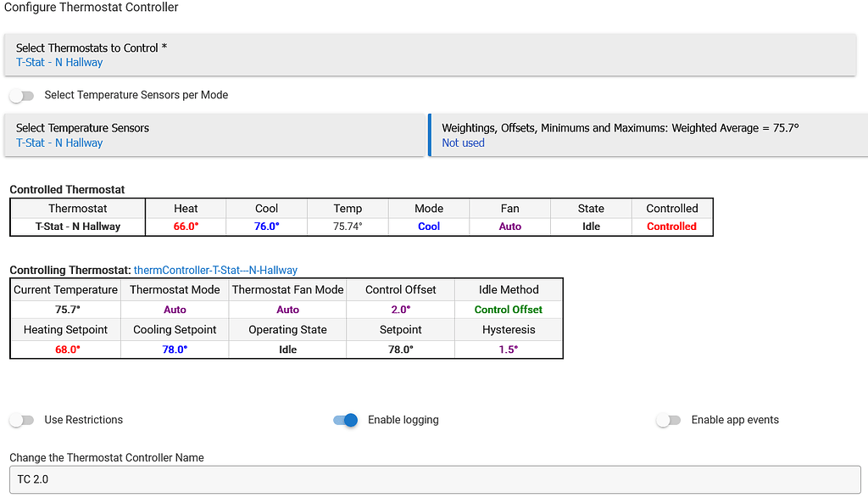The image size is (868, 498).
Task: Toggle Select Temperature Sensors per Mode switch
Action: pyautogui.click(x=21, y=95)
